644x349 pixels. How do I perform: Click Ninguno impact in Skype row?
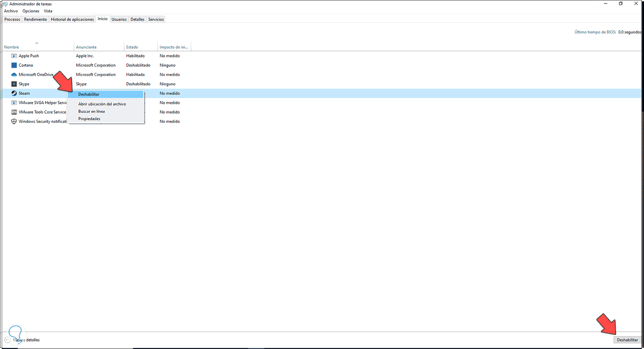[167, 84]
